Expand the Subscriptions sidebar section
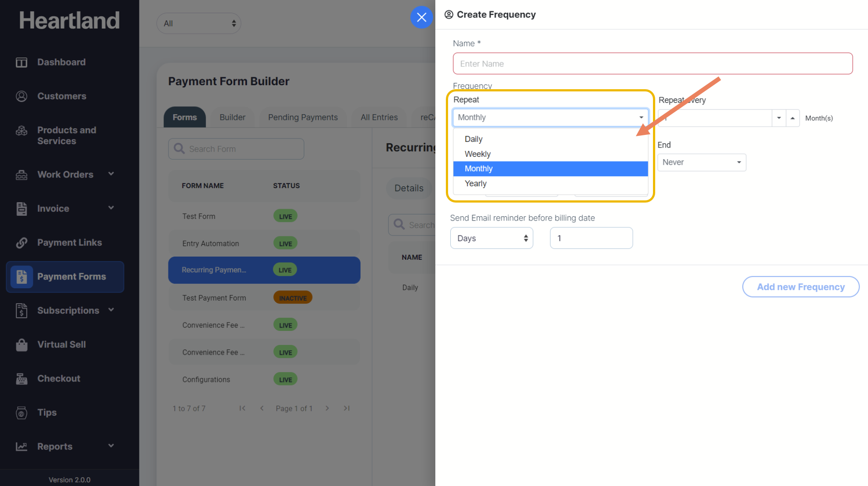The width and height of the screenshot is (868, 486). 111,310
